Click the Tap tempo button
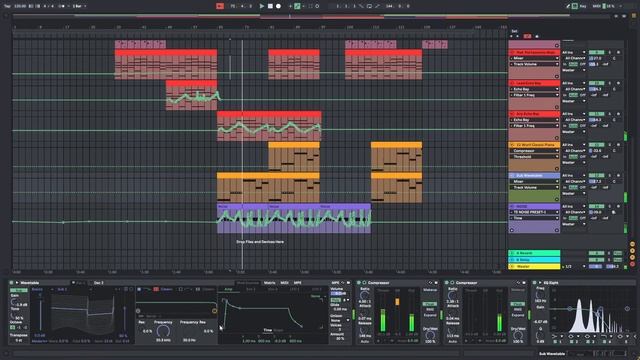Image resolution: width=640 pixels, height=360 pixels. click(7, 6)
